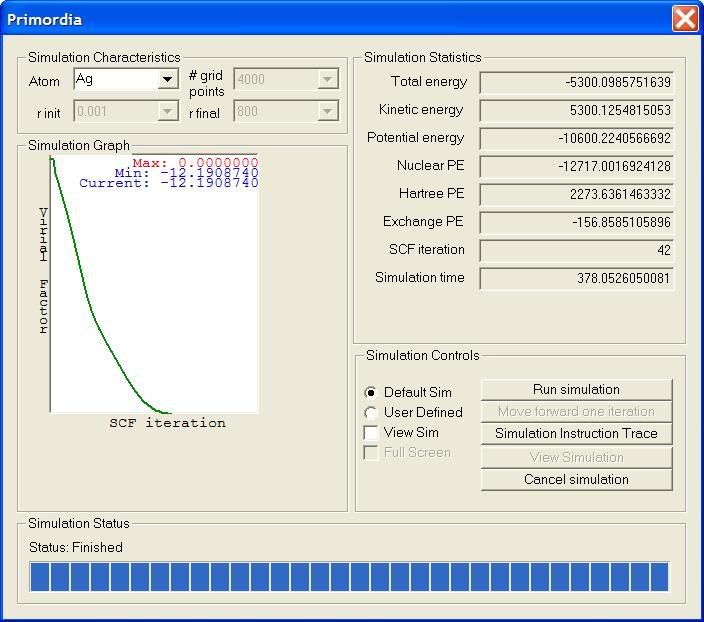Image resolution: width=704 pixels, height=622 pixels.
Task: Click the Virial Factor graph plot
Action: [x=154, y=284]
